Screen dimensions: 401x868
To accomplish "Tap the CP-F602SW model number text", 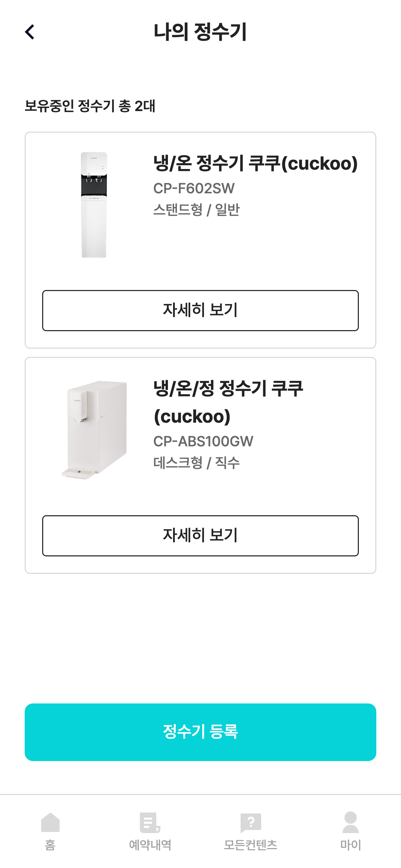I will coord(194,188).
